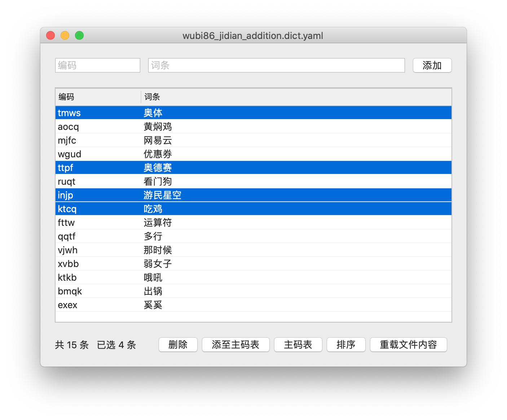Select the 出锅 entry
The image size is (507, 420).
click(253, 291)
